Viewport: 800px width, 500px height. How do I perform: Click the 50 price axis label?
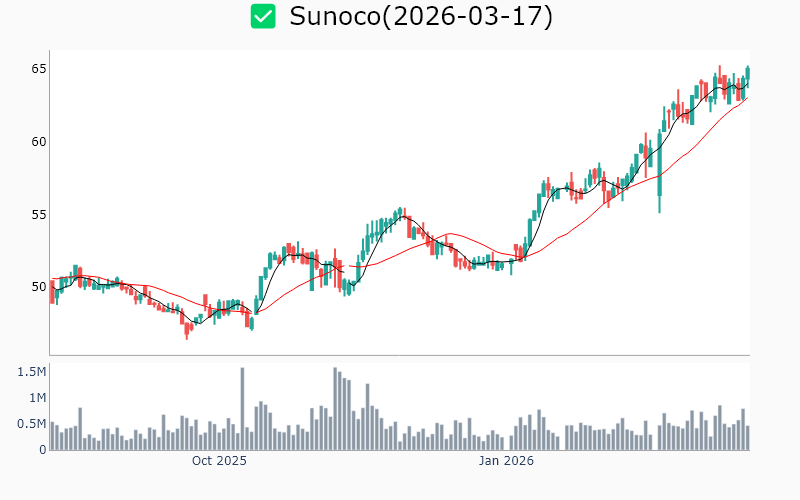point(38,287)
